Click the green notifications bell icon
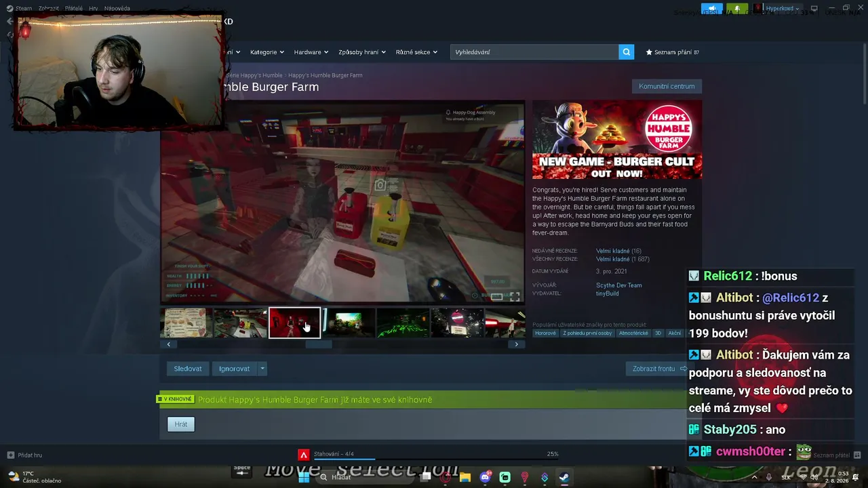Viewport: 868px width, 488px height. pyautogui.click(x=736, y=9)
